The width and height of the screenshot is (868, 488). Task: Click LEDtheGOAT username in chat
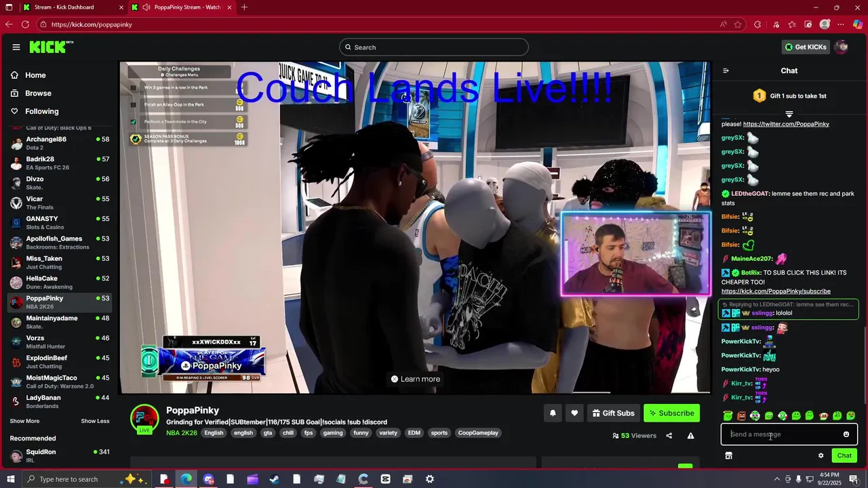750,194
